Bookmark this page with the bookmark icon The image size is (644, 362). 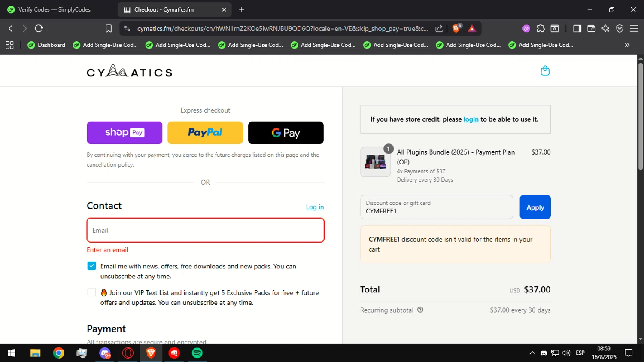tap(109, 28)
